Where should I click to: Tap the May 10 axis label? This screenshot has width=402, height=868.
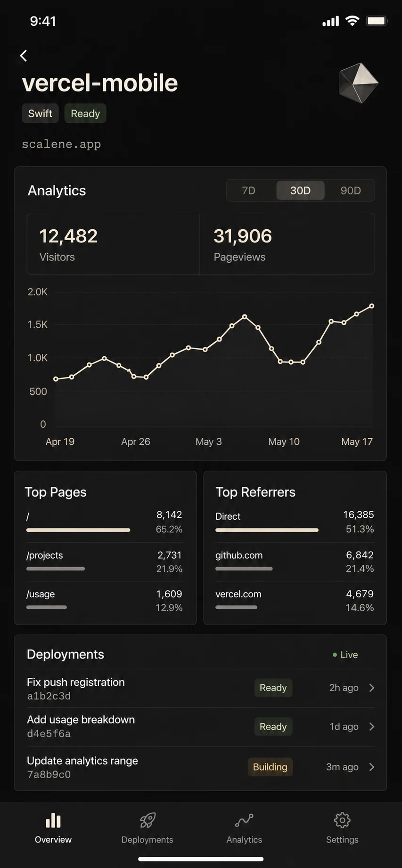pos(284,442)
